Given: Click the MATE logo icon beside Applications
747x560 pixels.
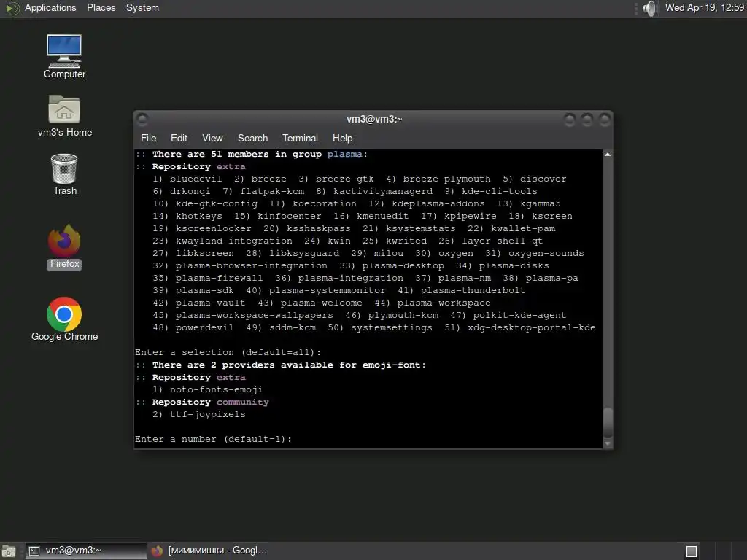Looking at the screenshot, I should [12, 8].
